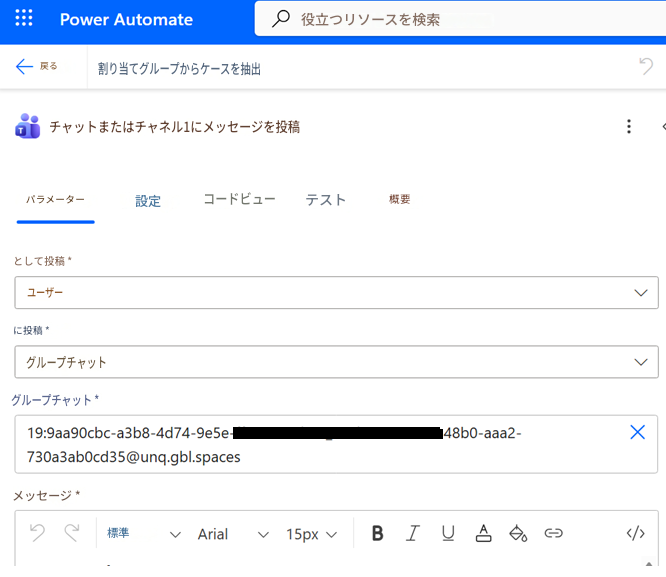666x577 pixels.
Task: Go back with the 戻る arrow button
Action: 36,66
